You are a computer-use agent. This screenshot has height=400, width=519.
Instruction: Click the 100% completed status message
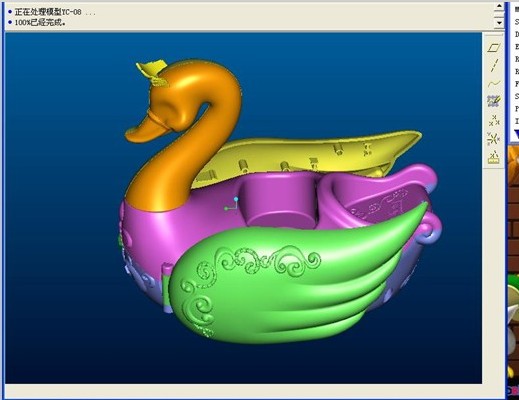point(37,23)
